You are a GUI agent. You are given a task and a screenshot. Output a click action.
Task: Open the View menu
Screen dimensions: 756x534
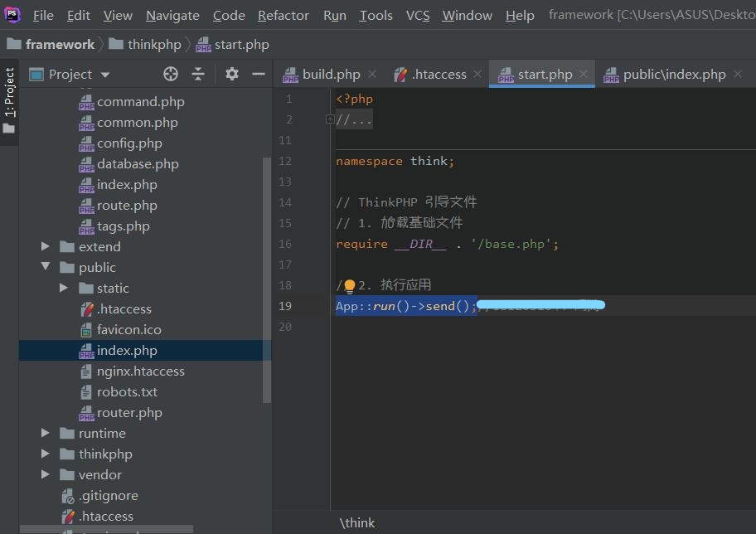(x=118, y=16)
